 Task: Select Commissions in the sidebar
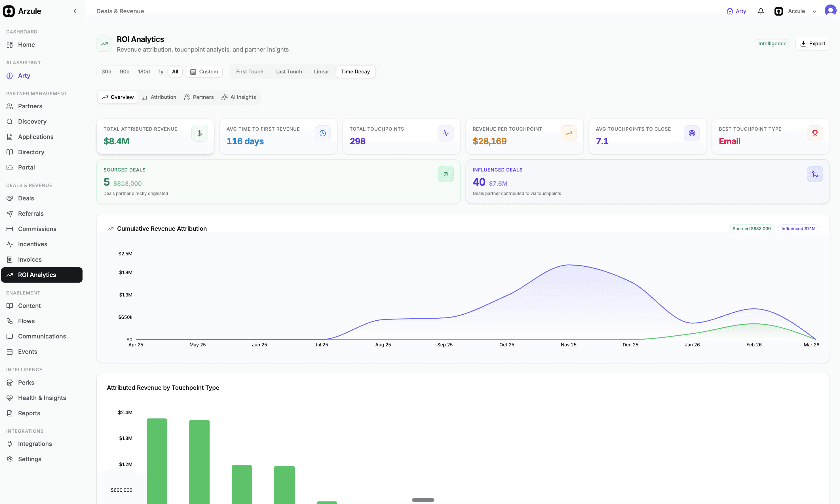point(37,229)
